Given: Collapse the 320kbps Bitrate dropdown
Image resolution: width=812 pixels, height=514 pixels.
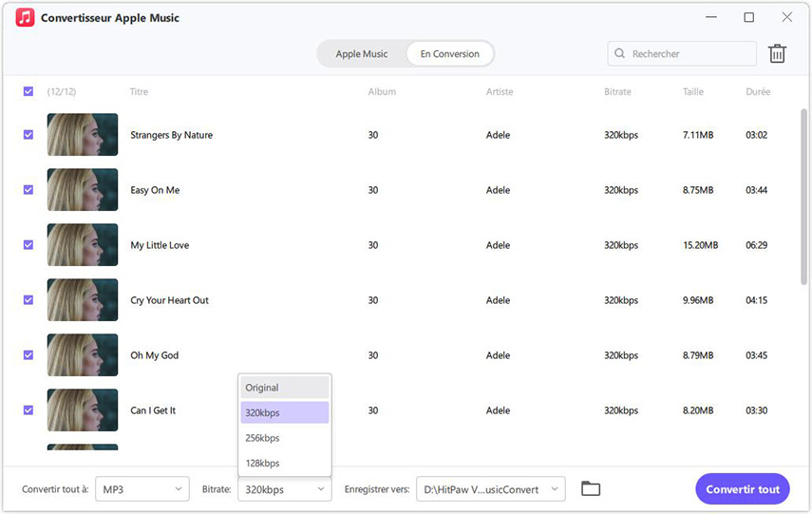Looking at the screenshot, I should click(285, 489).
